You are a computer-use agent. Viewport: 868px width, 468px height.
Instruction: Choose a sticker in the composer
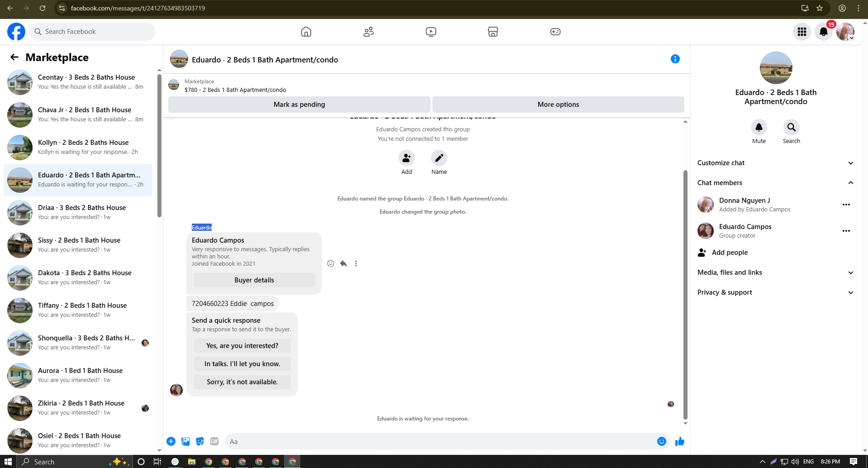200,441
